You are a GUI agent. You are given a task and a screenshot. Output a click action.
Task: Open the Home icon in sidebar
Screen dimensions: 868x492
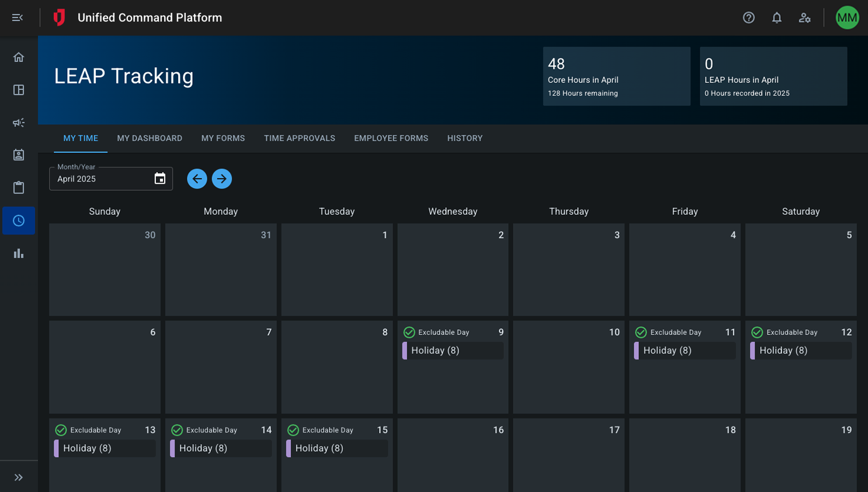pos(19,57)
